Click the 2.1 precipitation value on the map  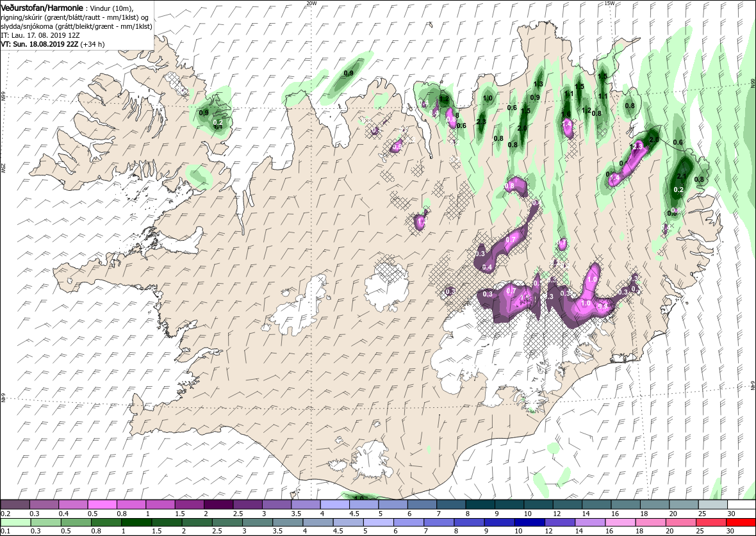pos(682,176)
